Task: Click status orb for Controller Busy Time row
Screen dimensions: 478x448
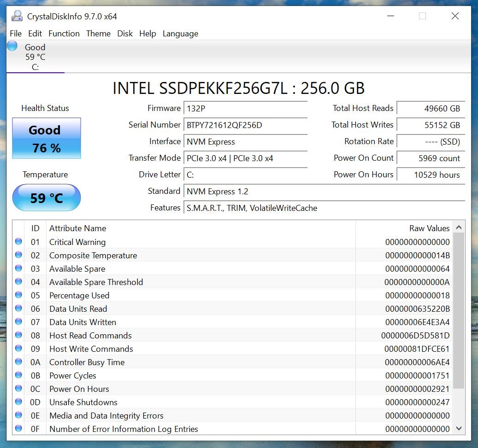Action: click(18, 362)
